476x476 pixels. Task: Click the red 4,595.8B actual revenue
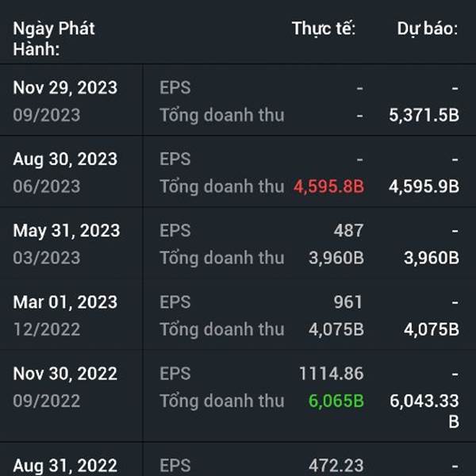328,186
